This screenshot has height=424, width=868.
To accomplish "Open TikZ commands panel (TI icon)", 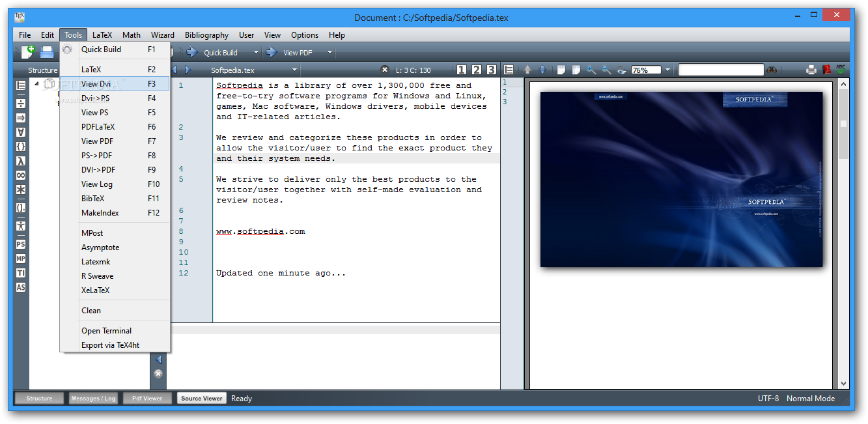I will (x=21, y=273).
